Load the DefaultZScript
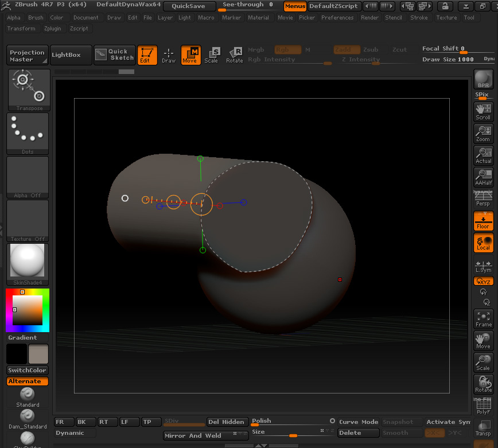 pyautogui.click(x=333, y=6)
